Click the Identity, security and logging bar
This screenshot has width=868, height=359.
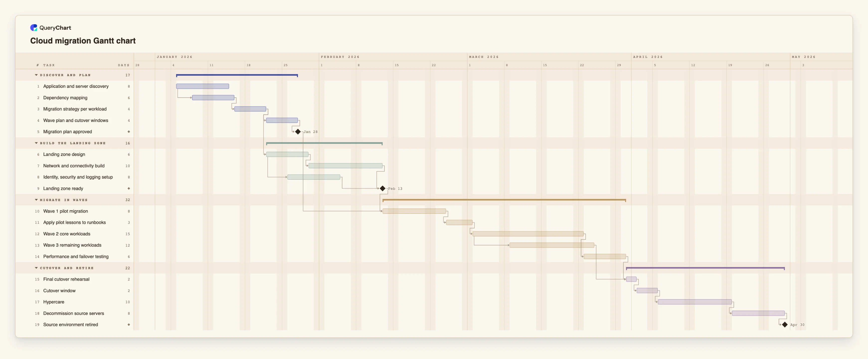point(314,177)
